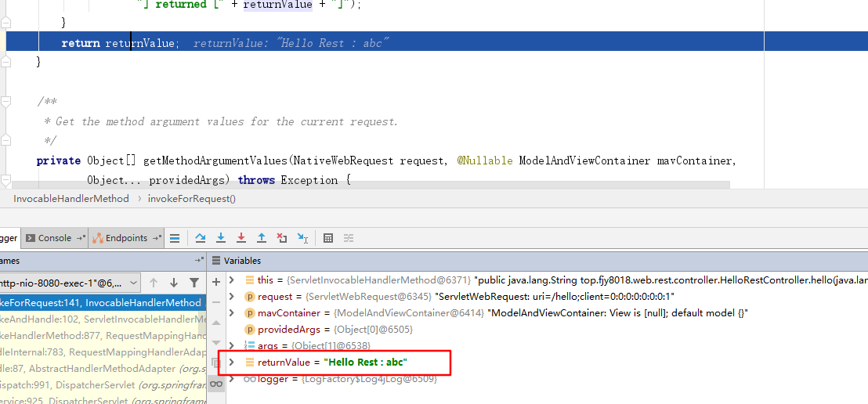Image resolution: width=868 pixels, height=404 pixels.
Task: Click the Show Execution Point icon
Action: 175,238
